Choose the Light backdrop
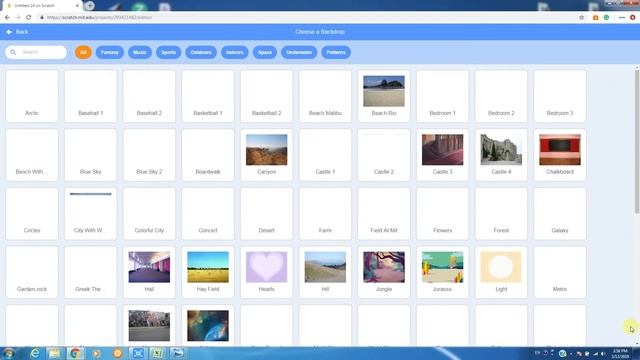 pyautogui.click(x=501, y=272)
